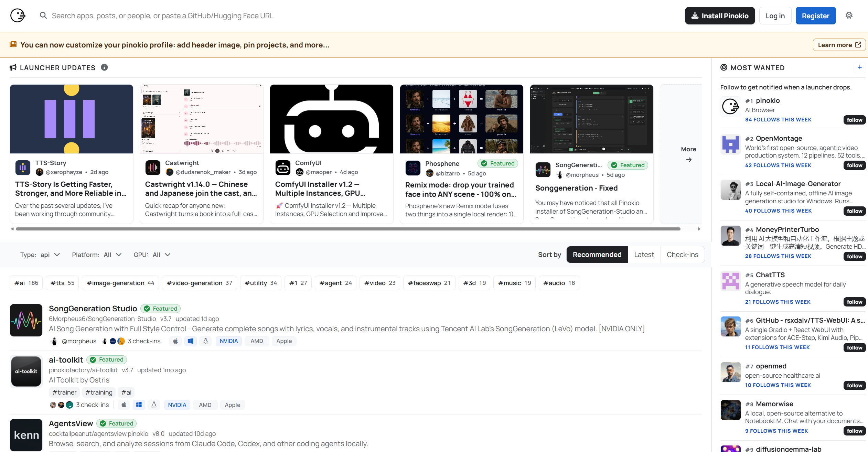This screenshot has width=868, height=452.
Task: Click the launcher updates horizontal scrollbar
Action: (x=348, y=229)
